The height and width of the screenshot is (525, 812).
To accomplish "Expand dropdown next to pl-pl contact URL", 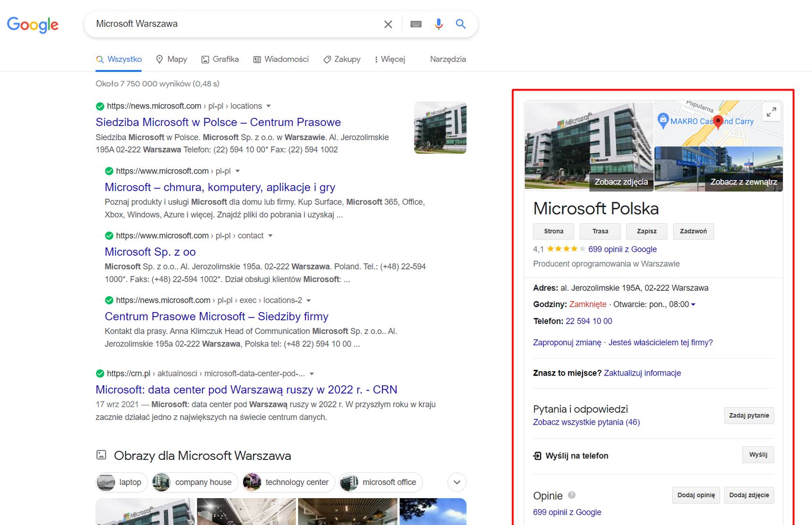I will [271, 236].
